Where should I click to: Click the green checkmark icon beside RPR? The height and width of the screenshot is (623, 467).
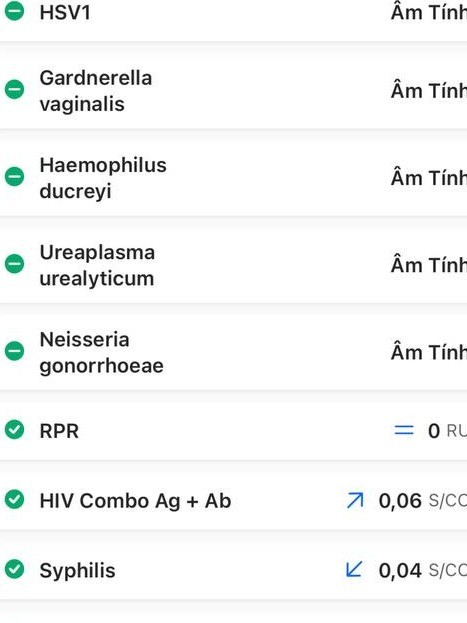pyautogui.click(x=14, y=430)
